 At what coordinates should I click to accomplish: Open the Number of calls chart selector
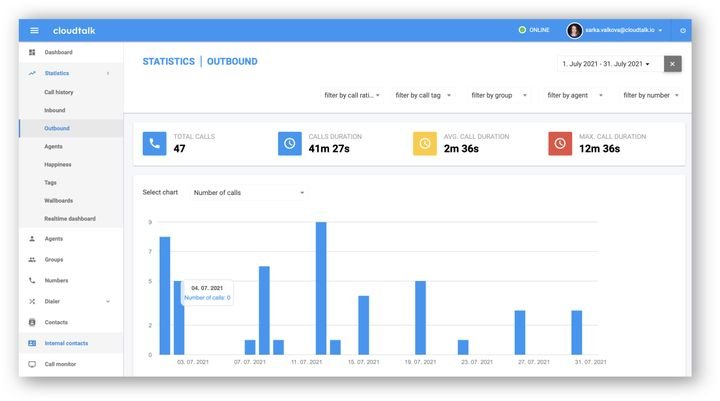tap(248, 192)
